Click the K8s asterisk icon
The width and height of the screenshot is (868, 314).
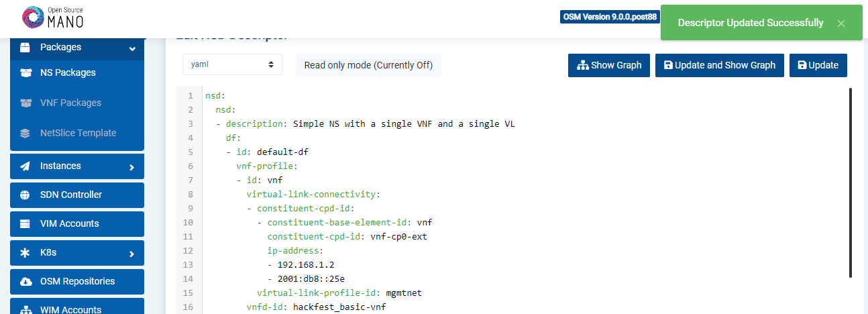click(x=25, y=253)
